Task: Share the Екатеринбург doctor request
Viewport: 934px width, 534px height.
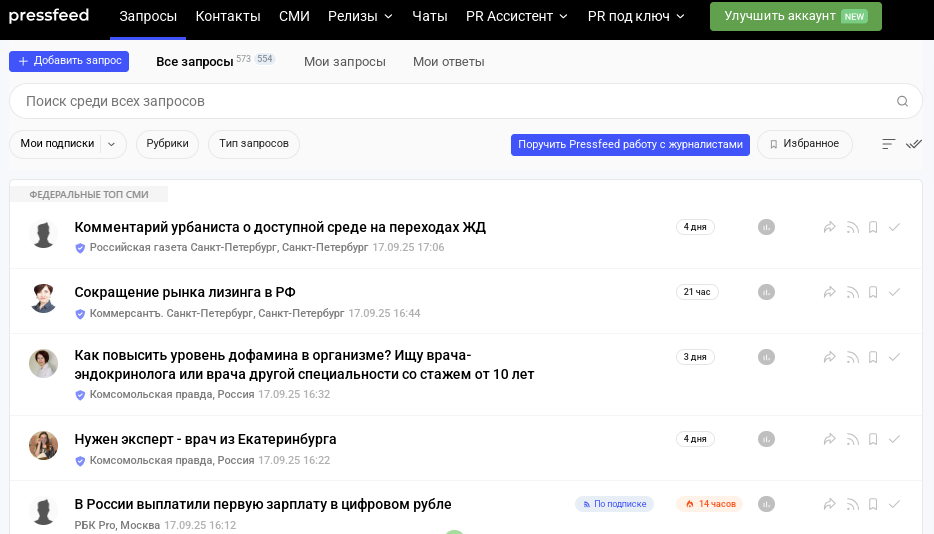Action: tap(830, 439)
